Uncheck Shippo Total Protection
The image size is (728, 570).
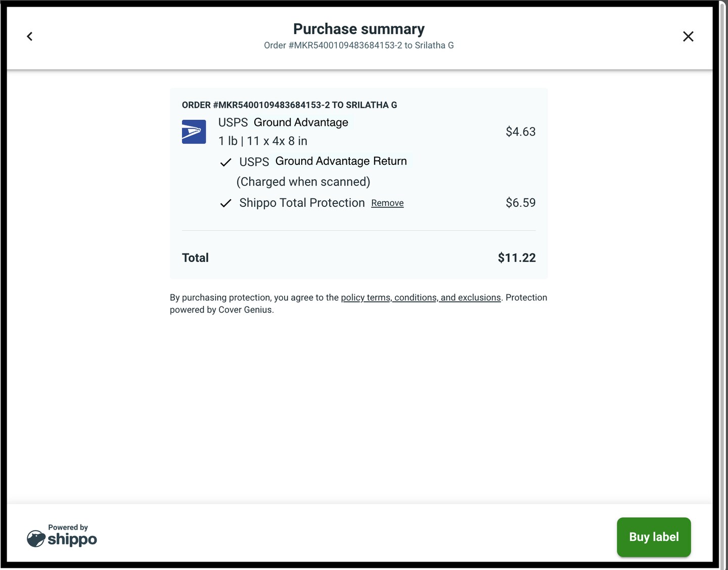pyautogui.click(x=225, y=203)
